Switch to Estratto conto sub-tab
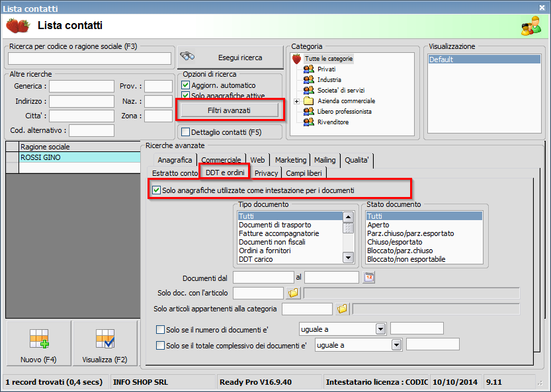Image resolution: width=551 pixels, height=392 pixels. click(175, 173)
